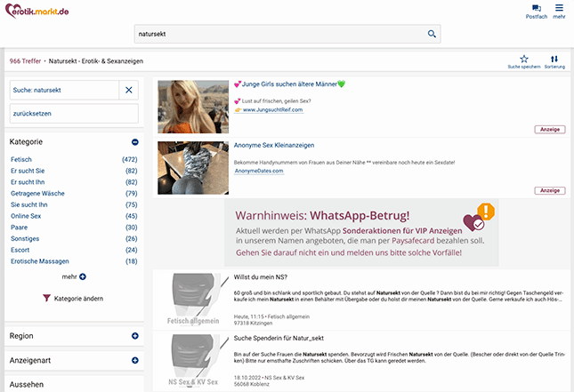574x392 pixels.
Task: Choose the Paare category
Action: coord(20,228)
